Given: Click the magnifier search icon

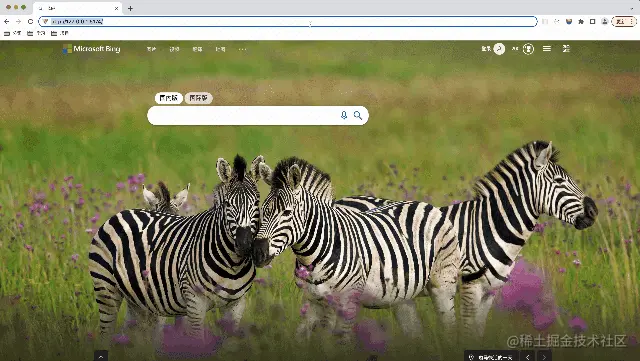Looking at the screenshot, I should pos(358,116).
